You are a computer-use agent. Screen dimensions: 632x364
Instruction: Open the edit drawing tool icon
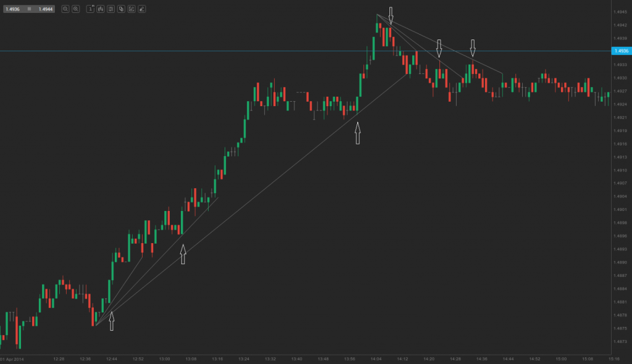point(131,9)
